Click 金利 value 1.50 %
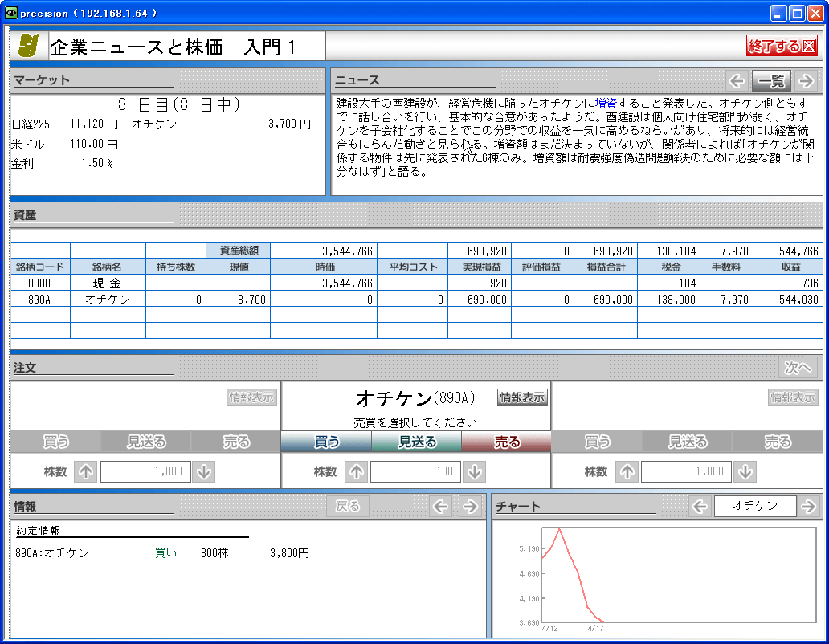Viewport: 829px width, 644px height. [96, 163]
